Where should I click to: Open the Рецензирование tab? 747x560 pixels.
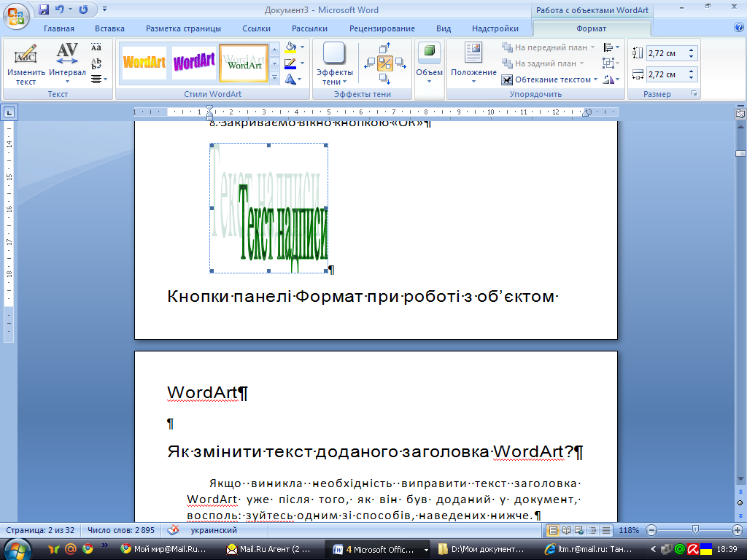(382, 28)
